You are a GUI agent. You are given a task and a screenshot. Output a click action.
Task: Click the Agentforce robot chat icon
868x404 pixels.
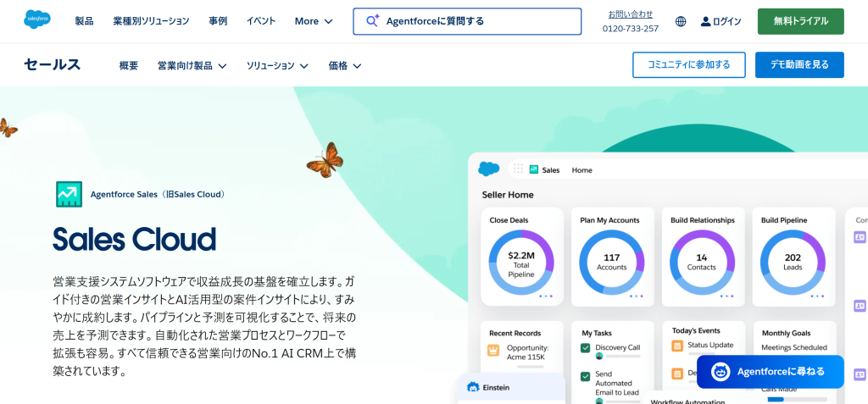721,371
